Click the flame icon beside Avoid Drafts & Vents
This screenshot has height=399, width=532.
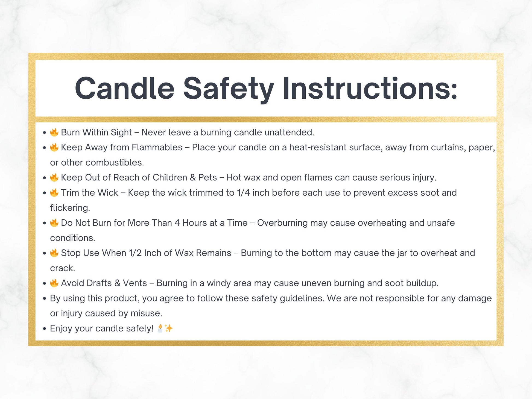click(x=54, y=283)
